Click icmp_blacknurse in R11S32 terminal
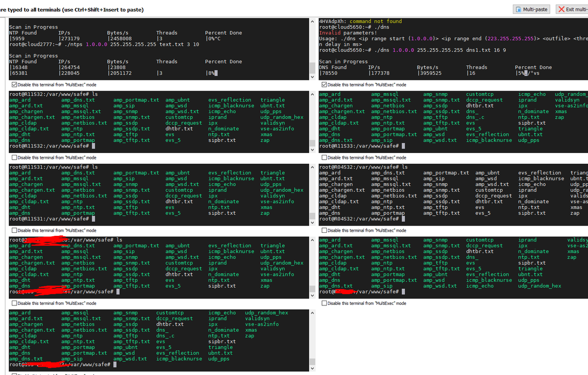The width and height of the screenshot is (588, 375). point(231,106)
